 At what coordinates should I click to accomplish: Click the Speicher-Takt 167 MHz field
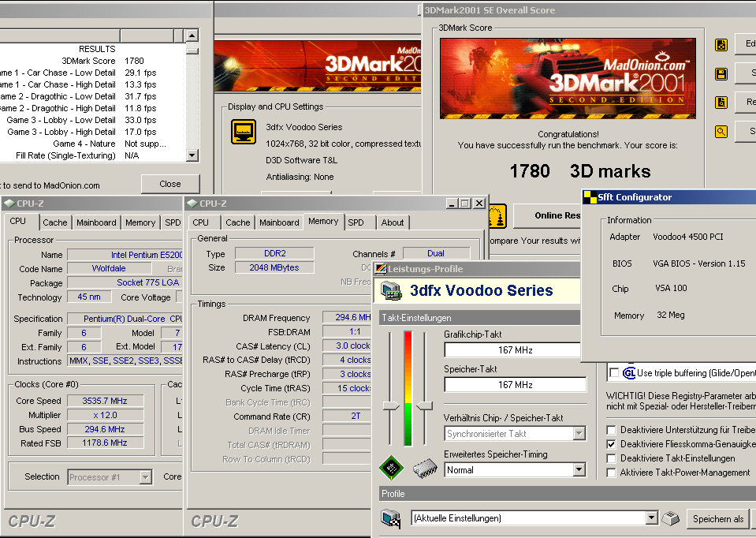[515, 384]
